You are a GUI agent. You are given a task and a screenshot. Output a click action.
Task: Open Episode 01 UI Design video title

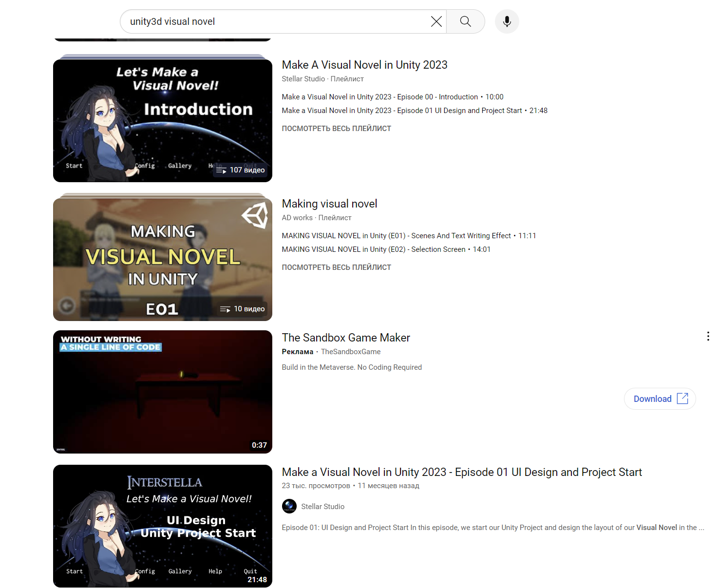click(462, 472)
